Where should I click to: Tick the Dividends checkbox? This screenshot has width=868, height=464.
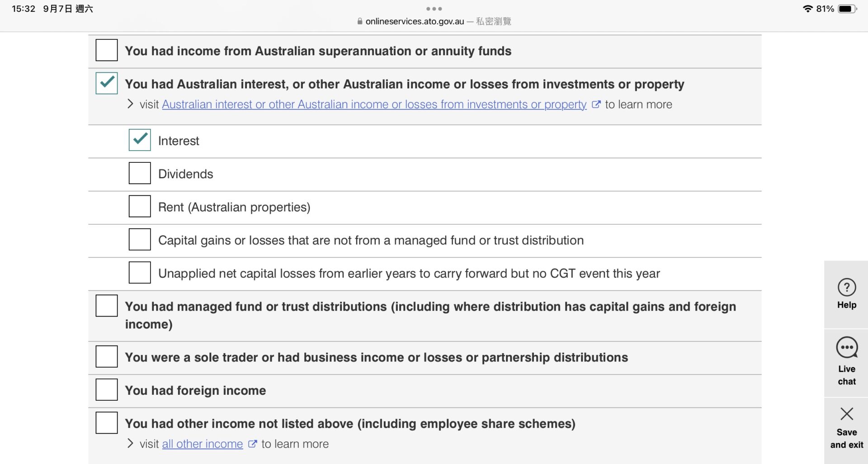coord(140,174)
